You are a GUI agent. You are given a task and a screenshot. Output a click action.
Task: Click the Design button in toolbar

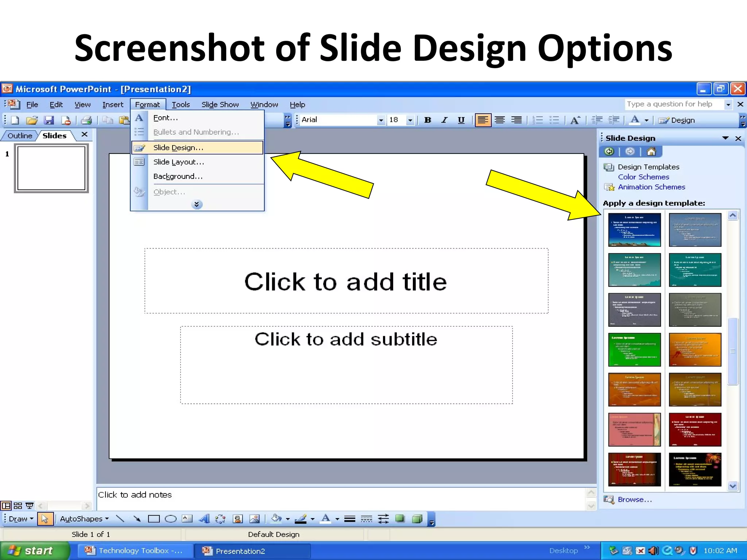(x=677, y=120)
